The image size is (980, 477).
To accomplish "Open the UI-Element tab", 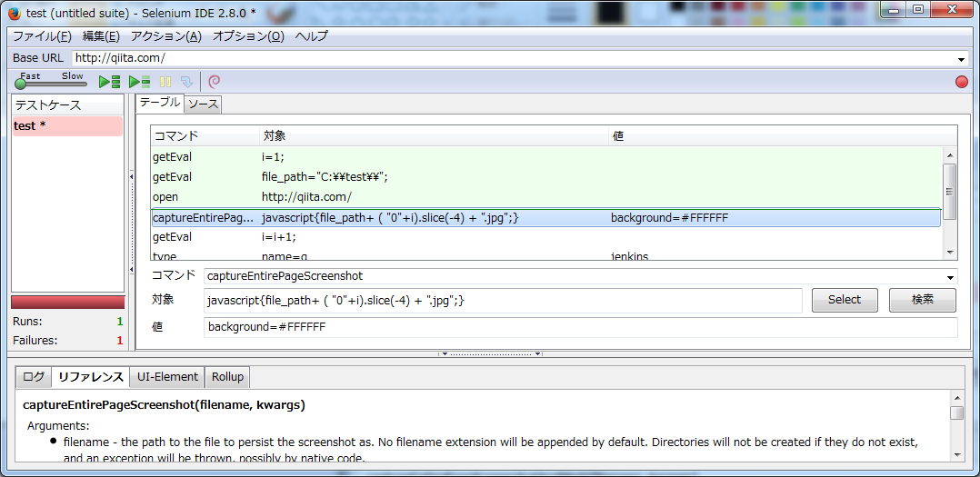I will (x=167, y=376).
